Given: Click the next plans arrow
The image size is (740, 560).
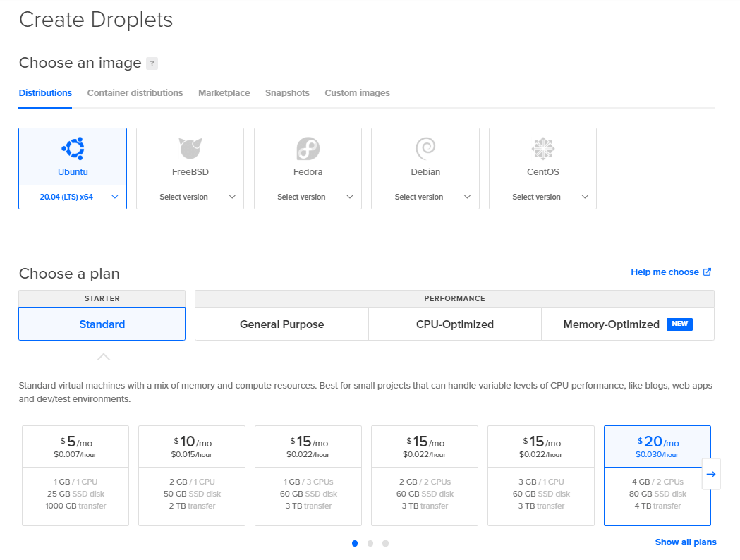Looking at the screenshot, I should (711, 475).
